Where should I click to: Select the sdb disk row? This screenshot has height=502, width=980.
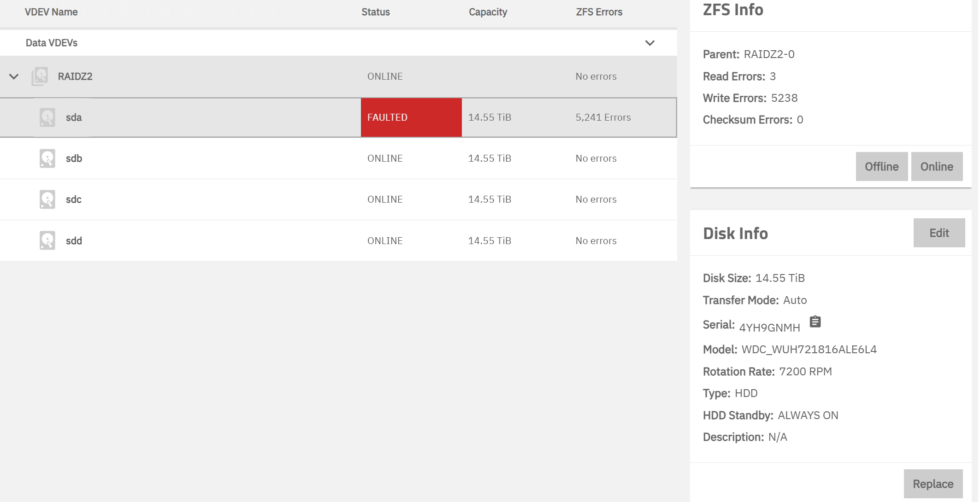[338, 158]
